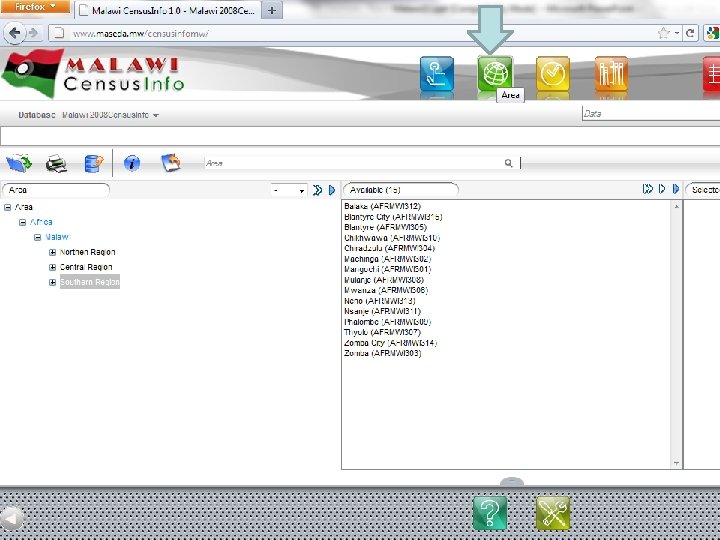Click the bottom panel collapse handle
Image resolution: width=720 pixels, height=540 pixels.
[512, 481]
